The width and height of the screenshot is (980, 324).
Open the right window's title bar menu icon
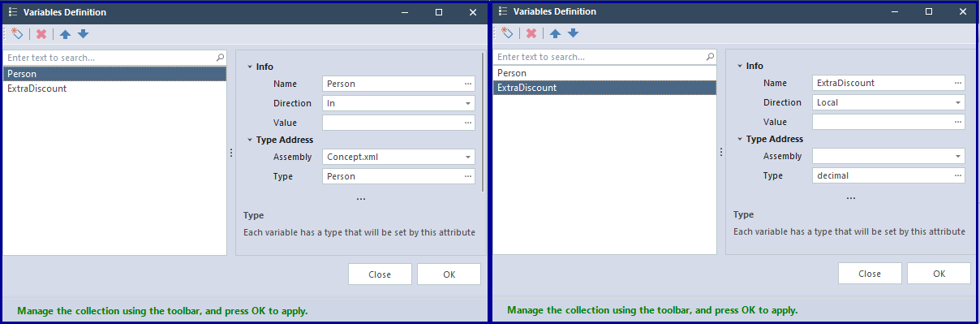502,11
